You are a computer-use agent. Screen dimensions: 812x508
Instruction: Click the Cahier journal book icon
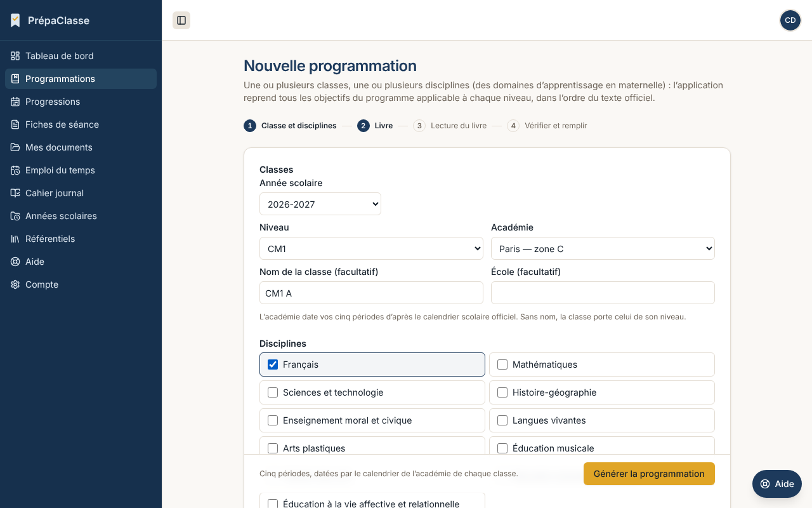tap(15, 193)
